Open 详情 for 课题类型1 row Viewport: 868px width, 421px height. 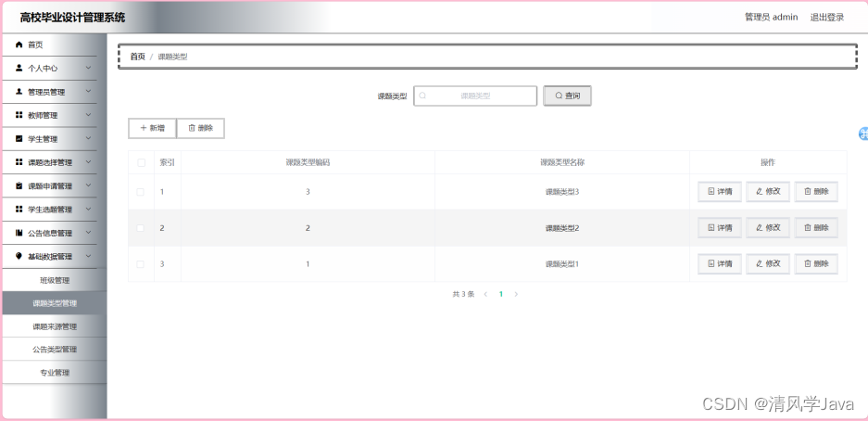pos(720,263)
